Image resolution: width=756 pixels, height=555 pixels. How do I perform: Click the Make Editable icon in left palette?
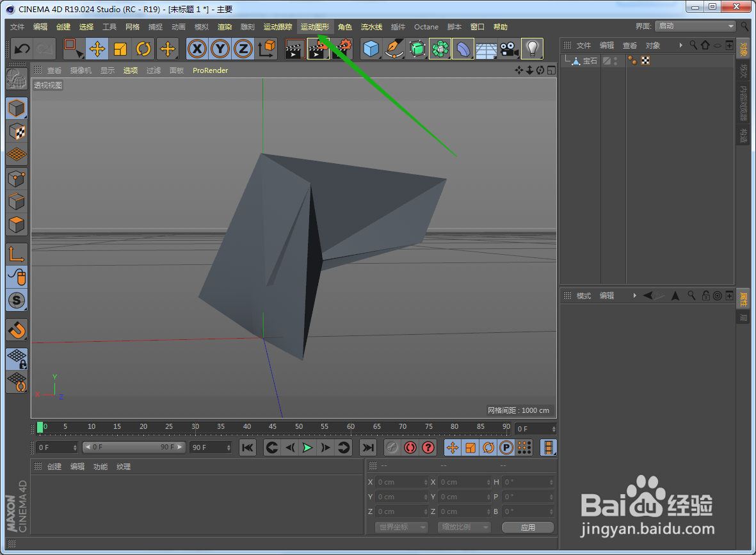coord(17,79)
